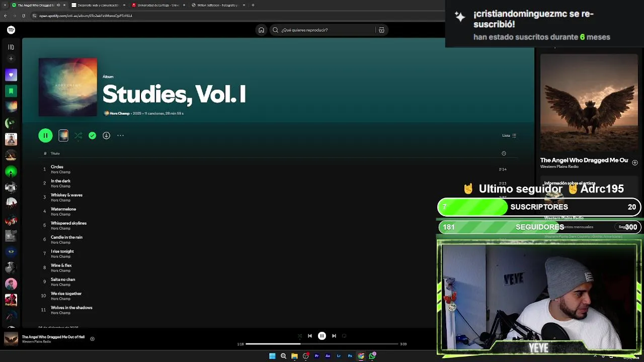644x362 pixels.
Task: Open WhatsApp from taskbar
Action: coord(372,356)
